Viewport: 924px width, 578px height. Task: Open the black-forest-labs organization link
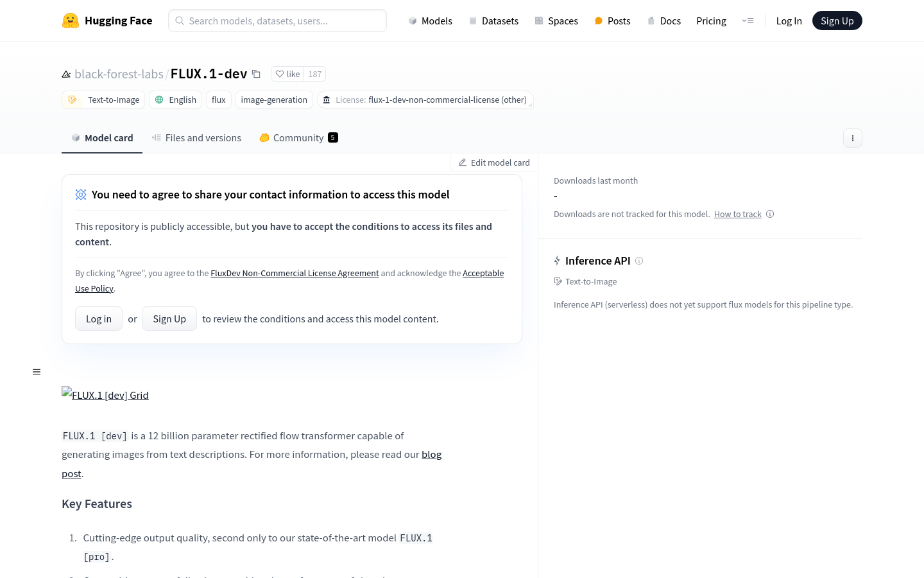point(119,74)
